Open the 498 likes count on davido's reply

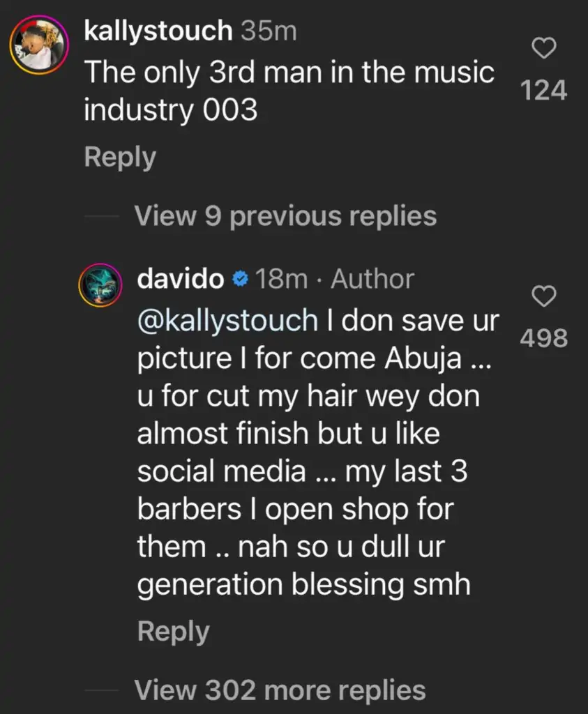[x=544, y=339]
